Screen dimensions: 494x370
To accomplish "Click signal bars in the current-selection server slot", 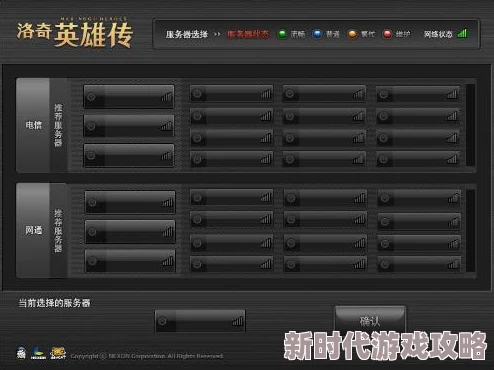I will (238, 321).
